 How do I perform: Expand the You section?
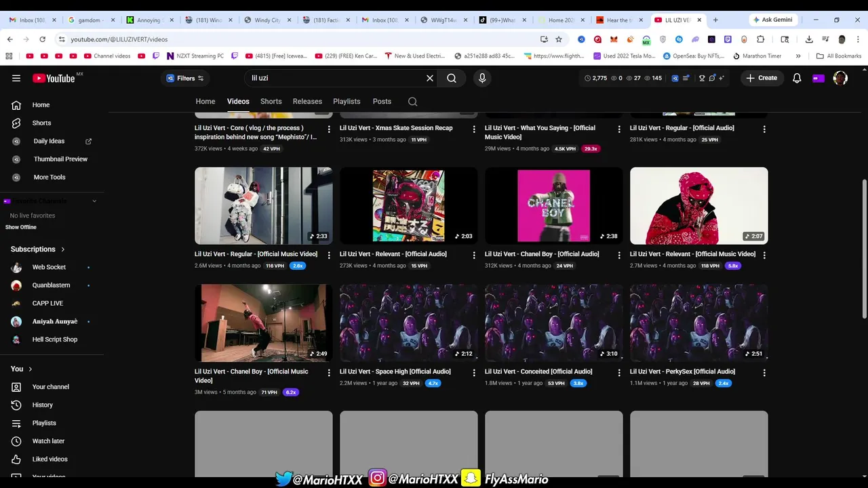click(x=22, y=369)
